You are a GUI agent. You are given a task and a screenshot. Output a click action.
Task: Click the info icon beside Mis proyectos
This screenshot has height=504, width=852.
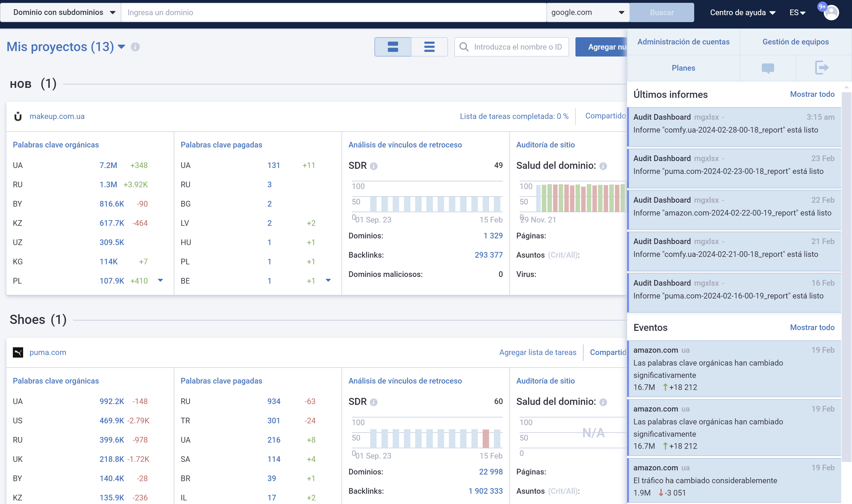click(x=135, y=47)
